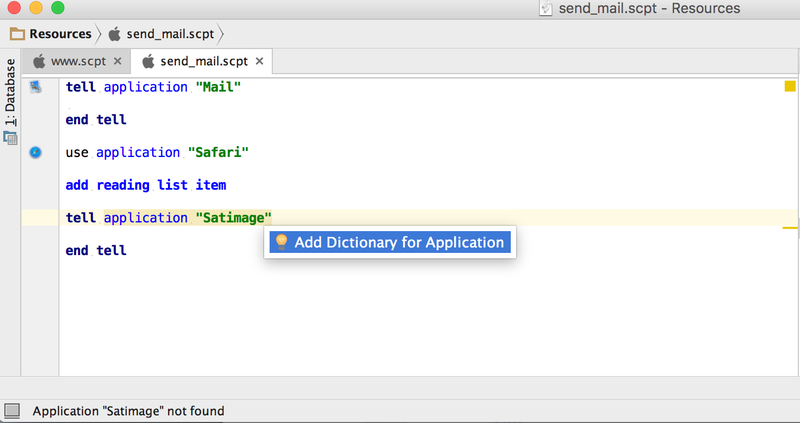Click the yellow inspection indicator square

790,86
